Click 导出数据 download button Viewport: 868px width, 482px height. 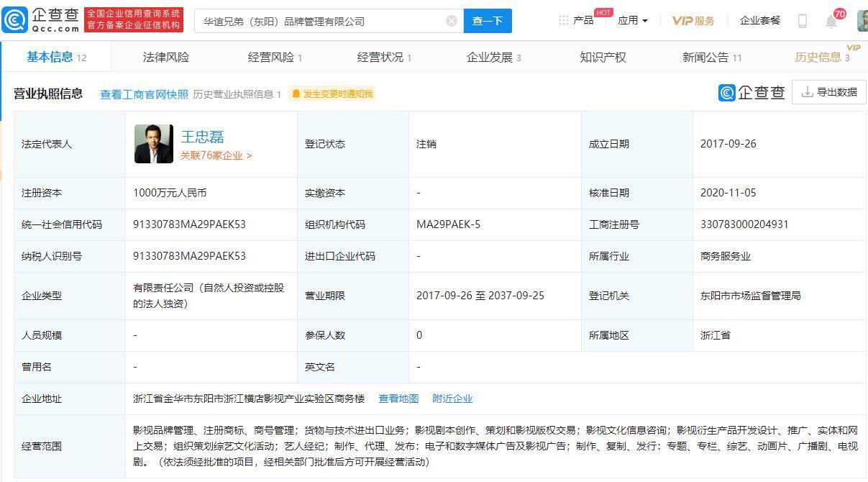coord(829,92)
